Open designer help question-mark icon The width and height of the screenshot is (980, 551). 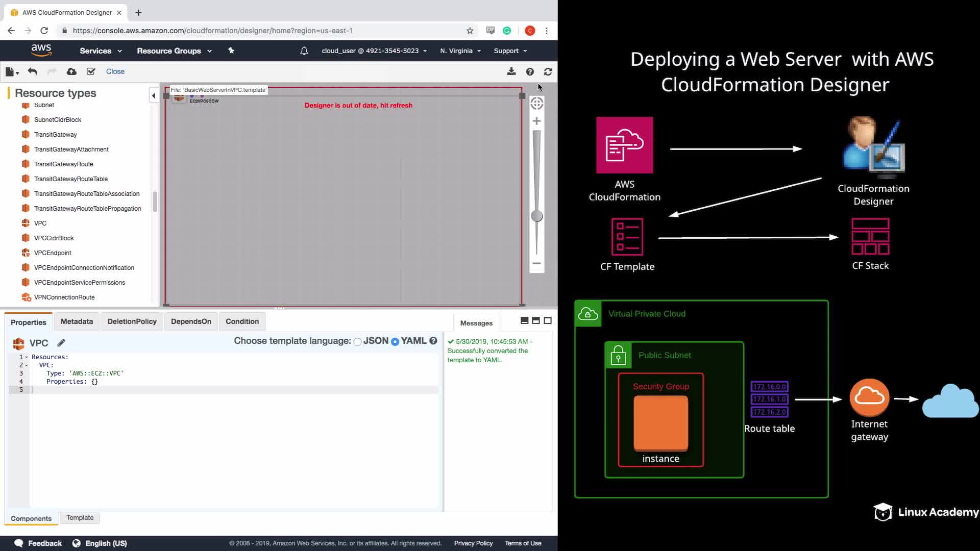coord(530,71)
